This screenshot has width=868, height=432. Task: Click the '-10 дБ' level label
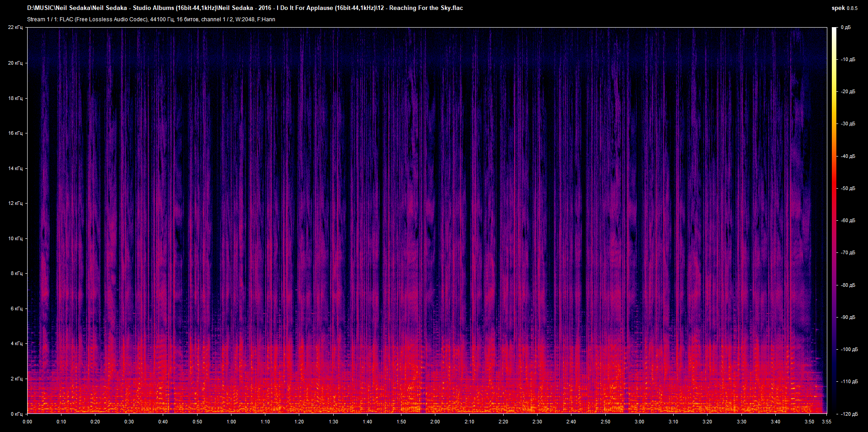848,59
